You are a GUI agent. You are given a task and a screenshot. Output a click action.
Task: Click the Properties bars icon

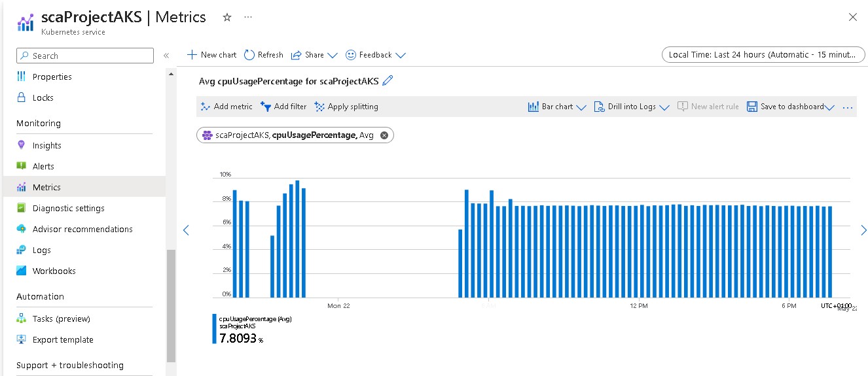21,77
